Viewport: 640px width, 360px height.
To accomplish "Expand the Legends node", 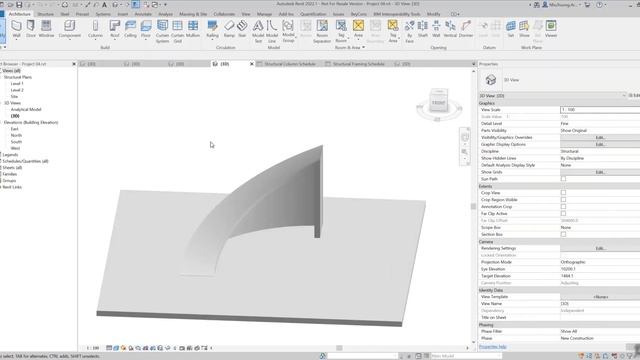I will pyautogui.click(x=1, y=154).
